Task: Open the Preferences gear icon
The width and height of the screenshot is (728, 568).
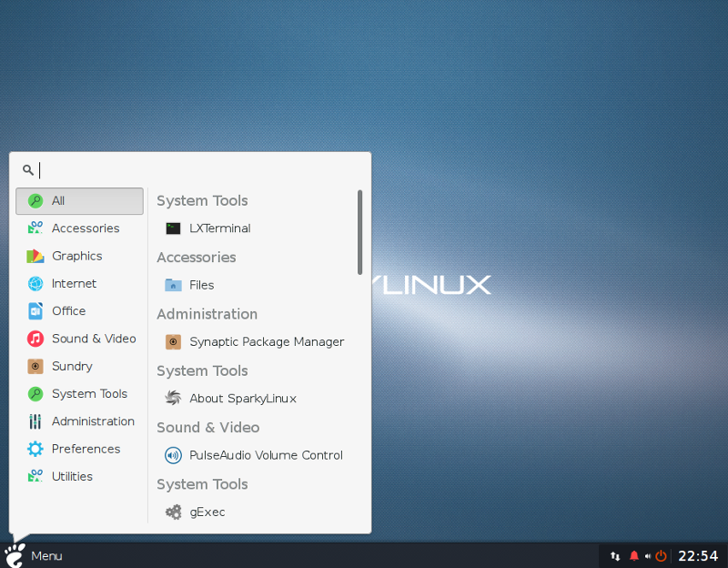Action: [35, 449]
